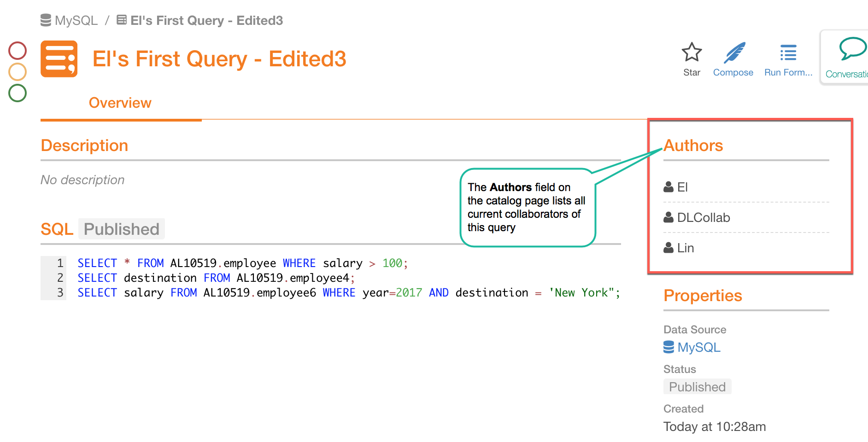Open the MySQL data source link
Screen dimensions: 868x442
click(699, 347)
